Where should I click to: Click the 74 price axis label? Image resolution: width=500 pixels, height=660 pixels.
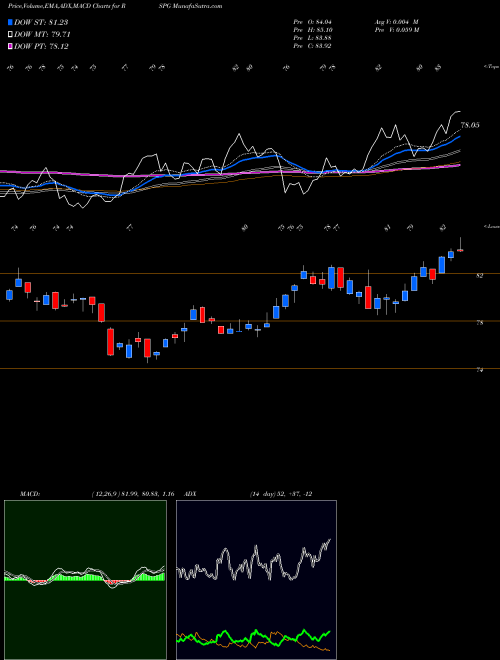pos(480,370)
